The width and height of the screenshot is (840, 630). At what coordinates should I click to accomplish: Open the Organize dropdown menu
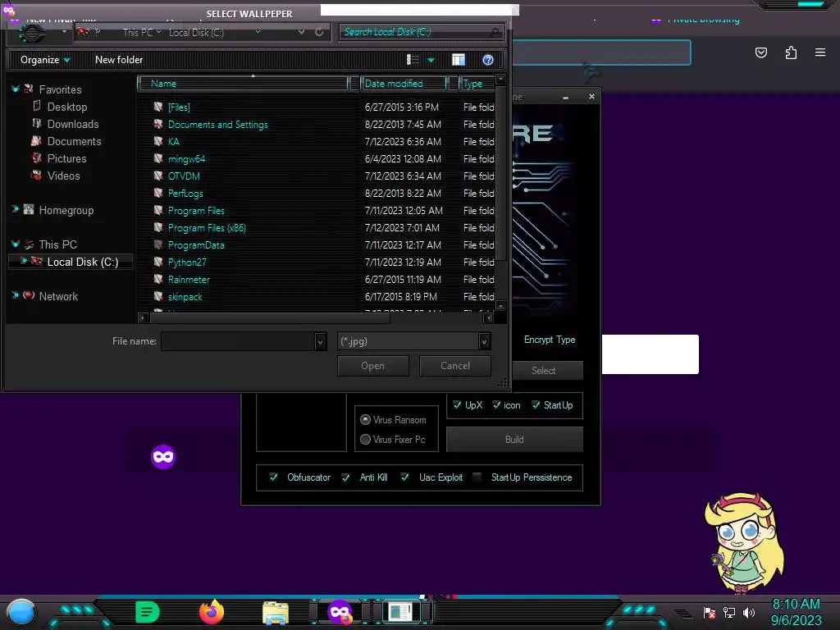[45, 60]
